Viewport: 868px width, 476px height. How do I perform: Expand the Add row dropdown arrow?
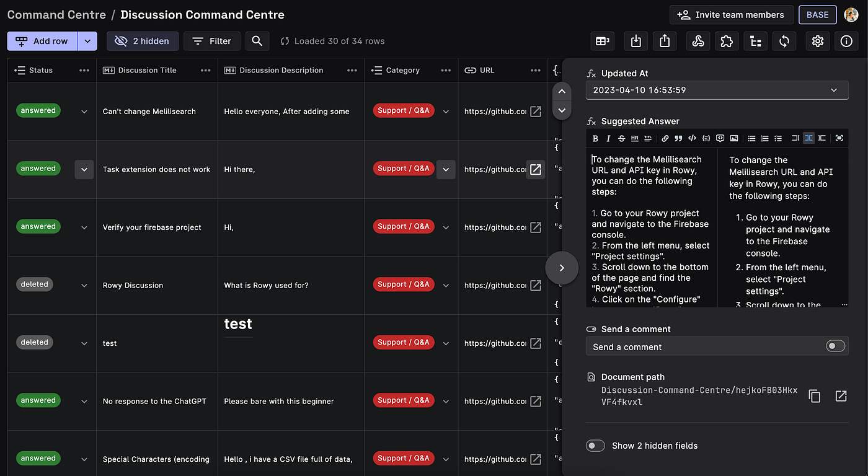click(x=87, y=41)
